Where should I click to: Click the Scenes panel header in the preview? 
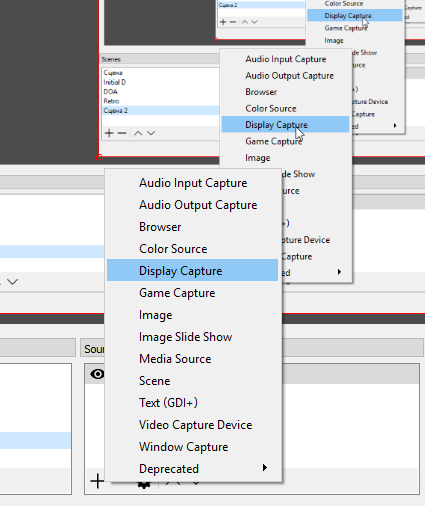click(x=159, y=59)
